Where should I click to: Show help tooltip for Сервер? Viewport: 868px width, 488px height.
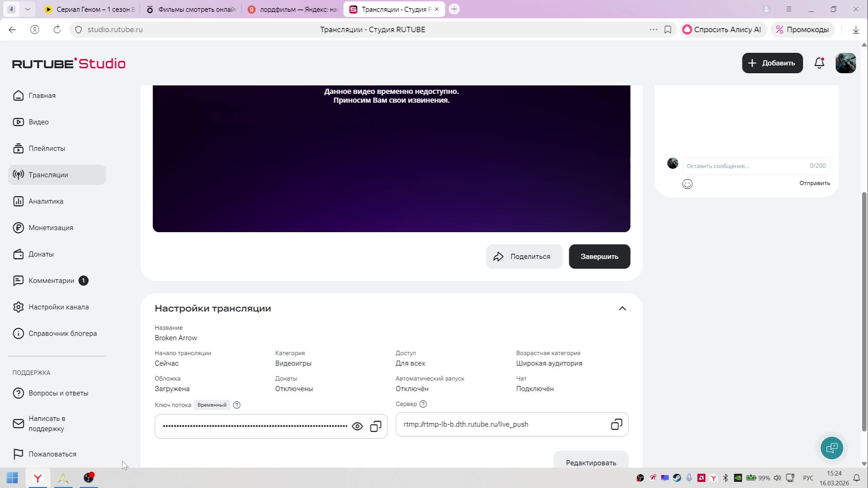(x=423, y=404)
